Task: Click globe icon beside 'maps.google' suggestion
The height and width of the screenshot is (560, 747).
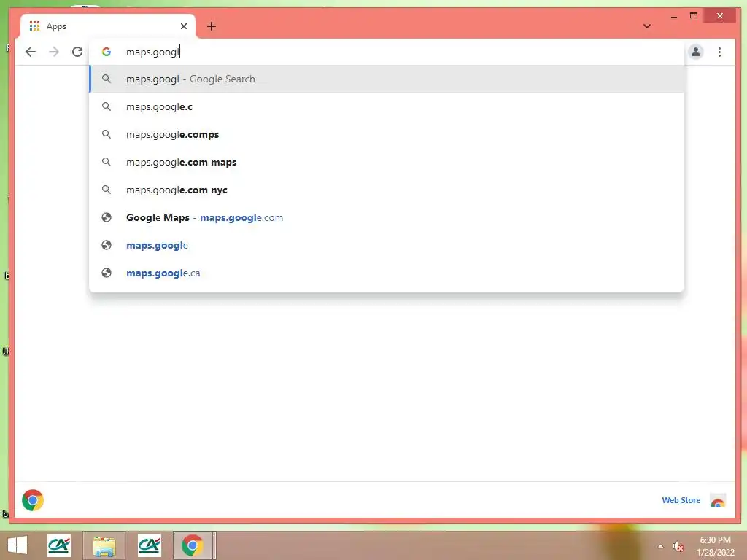Action: pos(107,245)
